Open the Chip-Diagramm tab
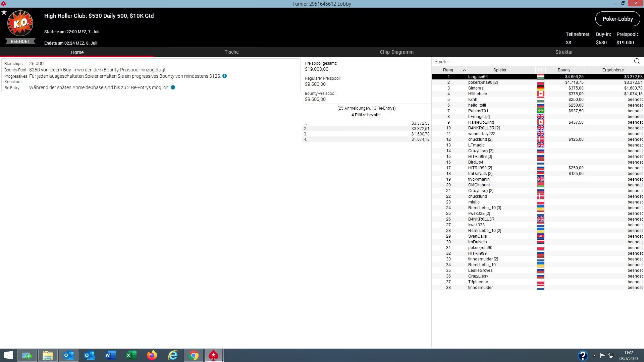 point(396,52)
